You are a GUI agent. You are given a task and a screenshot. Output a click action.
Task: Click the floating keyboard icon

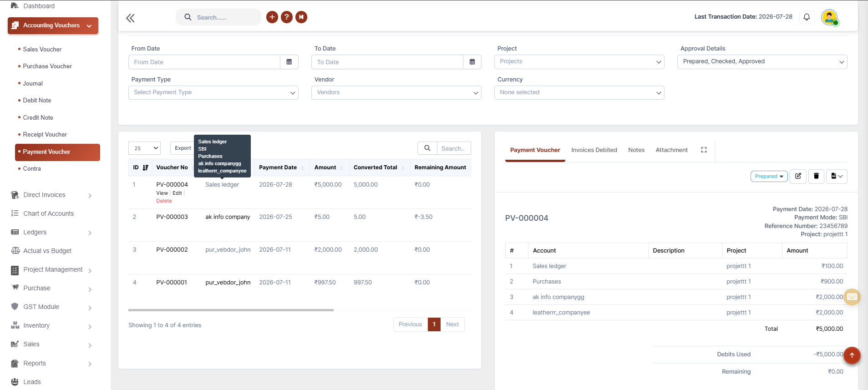852,297
